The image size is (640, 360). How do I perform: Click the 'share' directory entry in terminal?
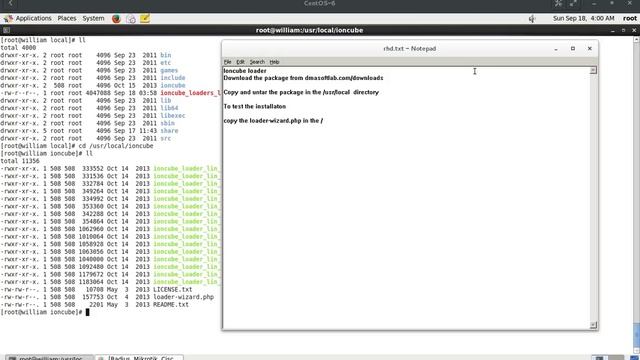169,131
